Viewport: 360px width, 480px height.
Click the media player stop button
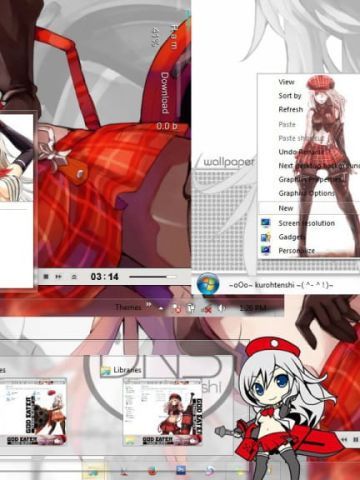(x=46, y=277)
